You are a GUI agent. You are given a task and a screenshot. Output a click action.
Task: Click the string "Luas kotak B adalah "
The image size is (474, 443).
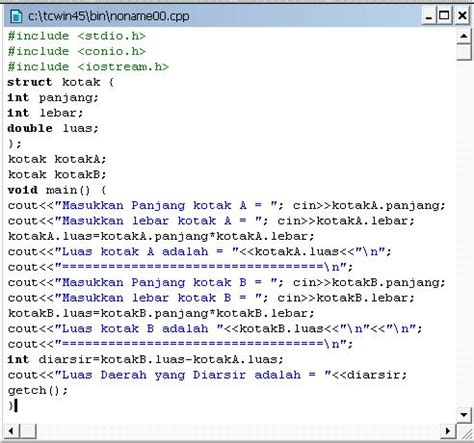point(139,329)
